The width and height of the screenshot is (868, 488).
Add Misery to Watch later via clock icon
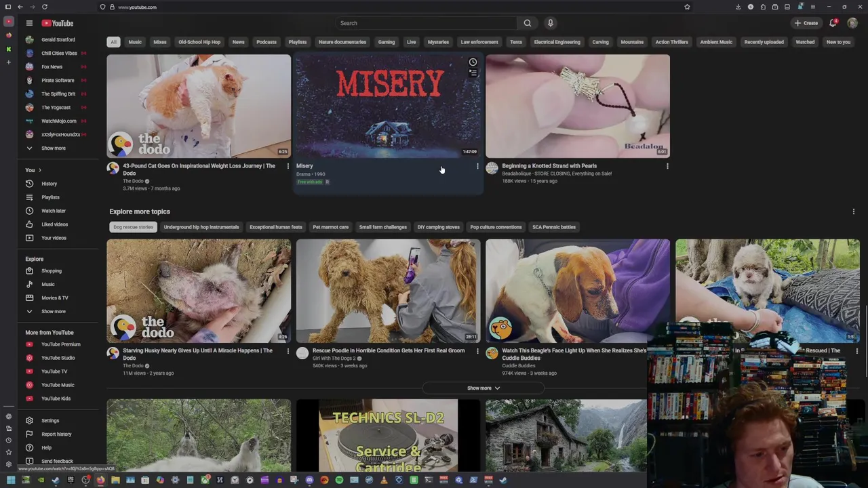[x=473, y=62]
